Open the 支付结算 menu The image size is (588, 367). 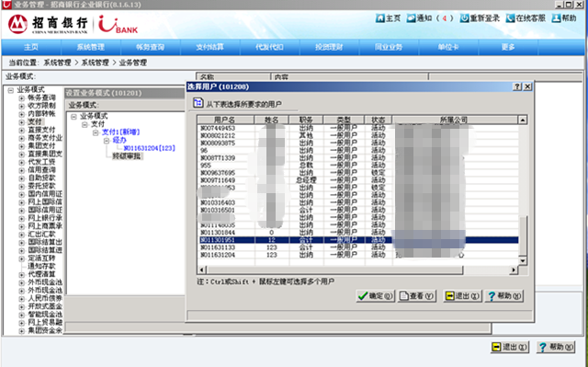pyautogui.click(x=210, y=47)
